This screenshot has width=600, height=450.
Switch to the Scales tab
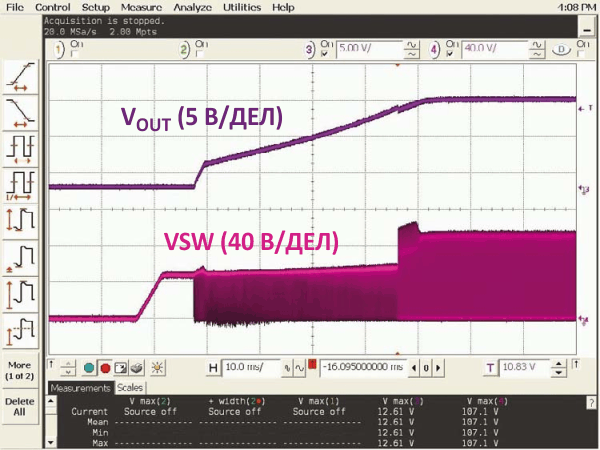pos(130,388)
